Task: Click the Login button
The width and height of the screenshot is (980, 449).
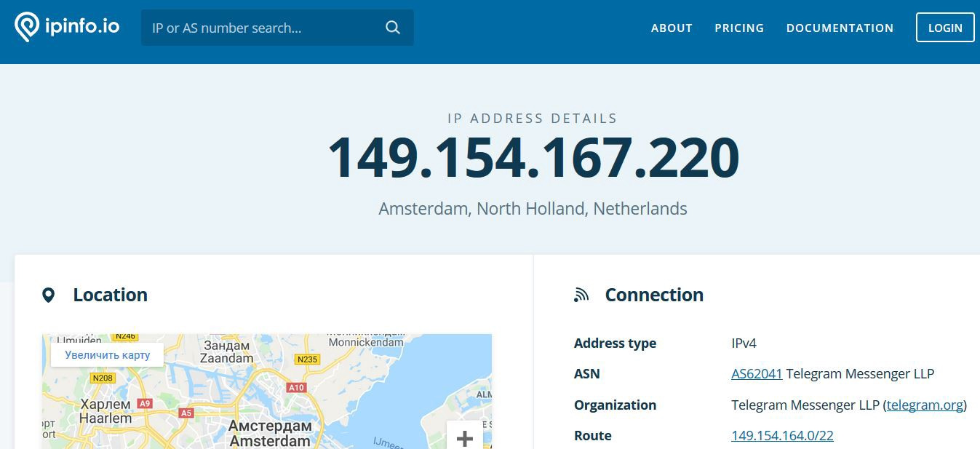Action: tap(945, 28)
